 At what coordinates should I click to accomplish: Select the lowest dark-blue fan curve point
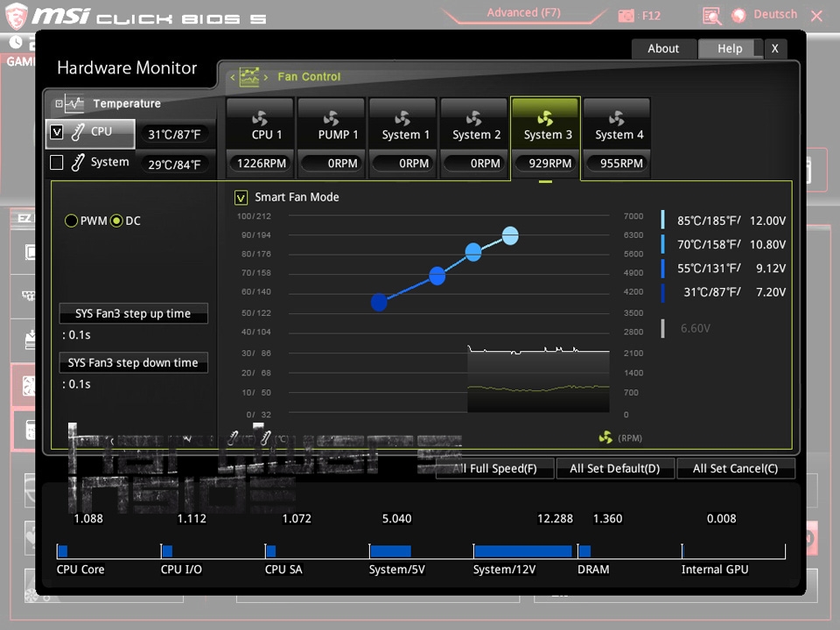point(379,302)
